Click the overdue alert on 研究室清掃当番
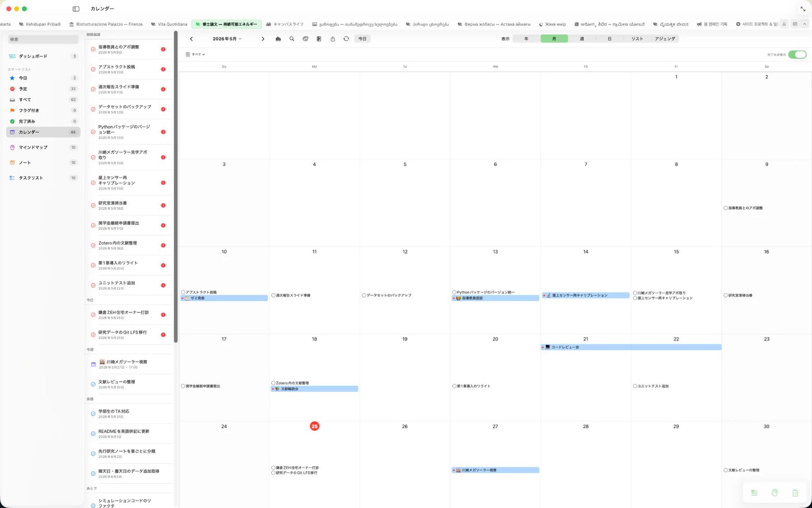Viewport: 812px width, 508px height. (163, 205)
